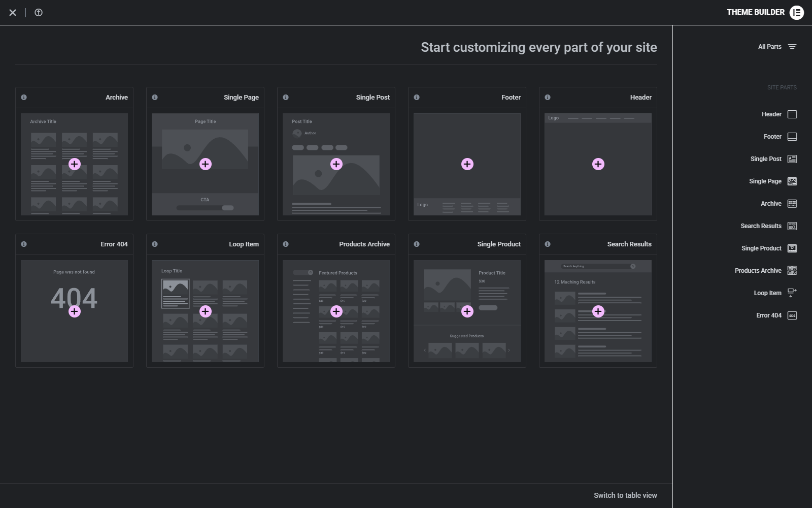
Task: Show info for Single Post card
Action: coord(286,98)
